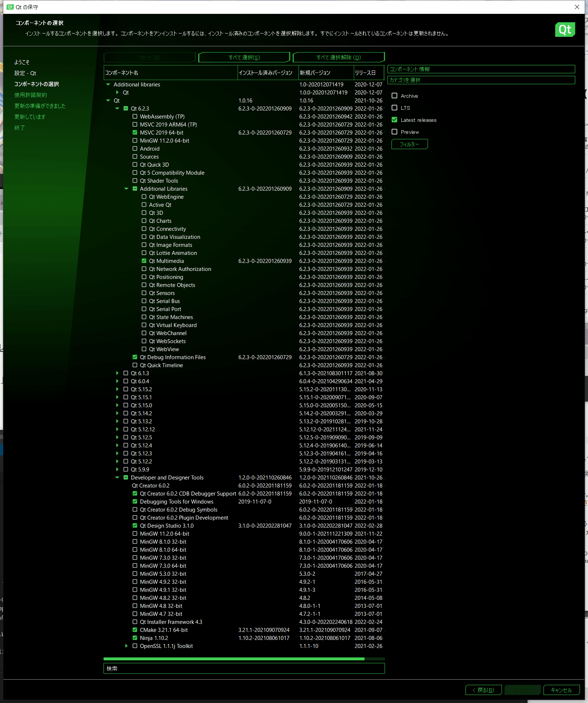
Task: Click the 検索 search field
Action: click(244, 668)
